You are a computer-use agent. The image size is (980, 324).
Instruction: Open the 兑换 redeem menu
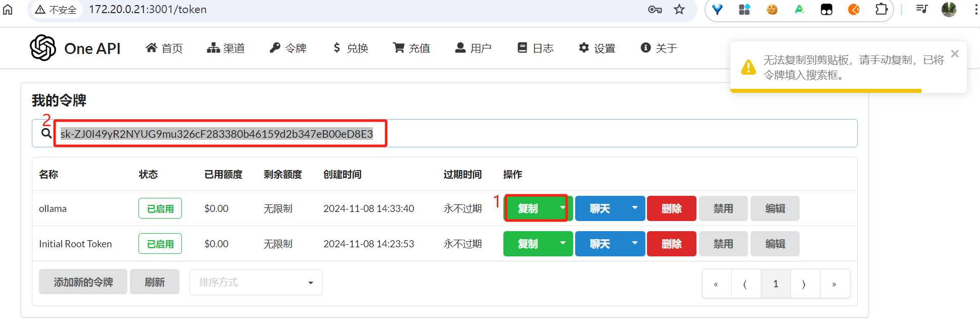350,48
